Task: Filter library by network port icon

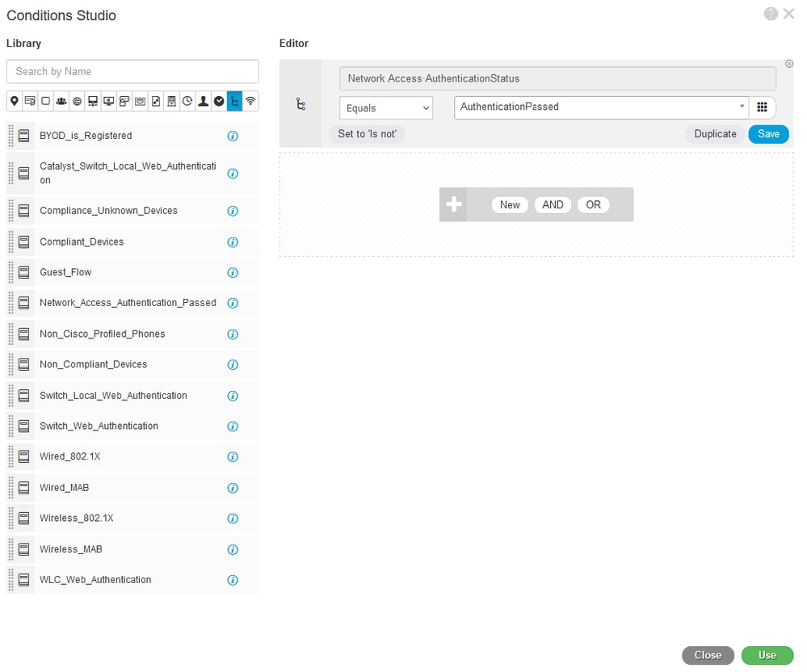Action: [x=140, y=101]
